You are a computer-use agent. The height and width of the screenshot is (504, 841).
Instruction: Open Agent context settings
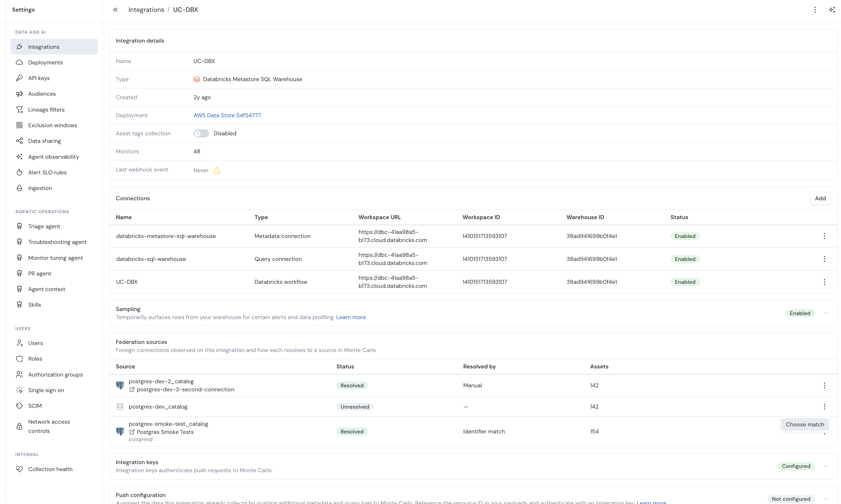click(54, 289)
